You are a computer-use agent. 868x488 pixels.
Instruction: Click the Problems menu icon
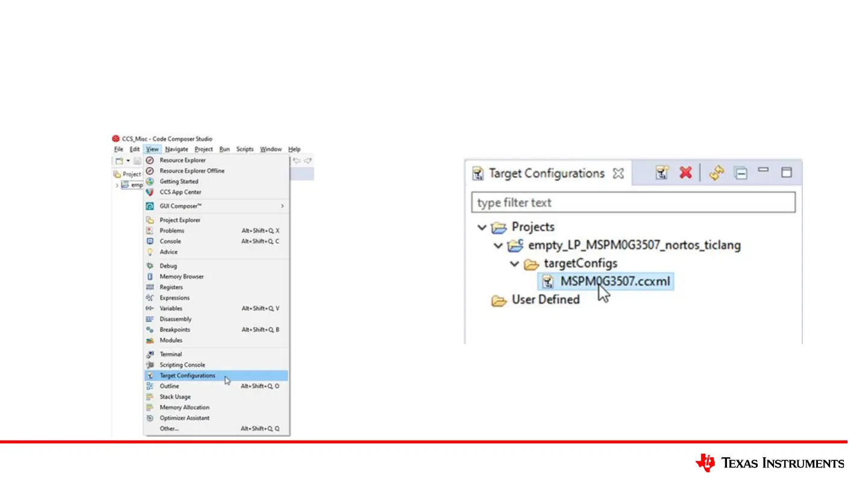pyautogui.click(x=150, y=231)
